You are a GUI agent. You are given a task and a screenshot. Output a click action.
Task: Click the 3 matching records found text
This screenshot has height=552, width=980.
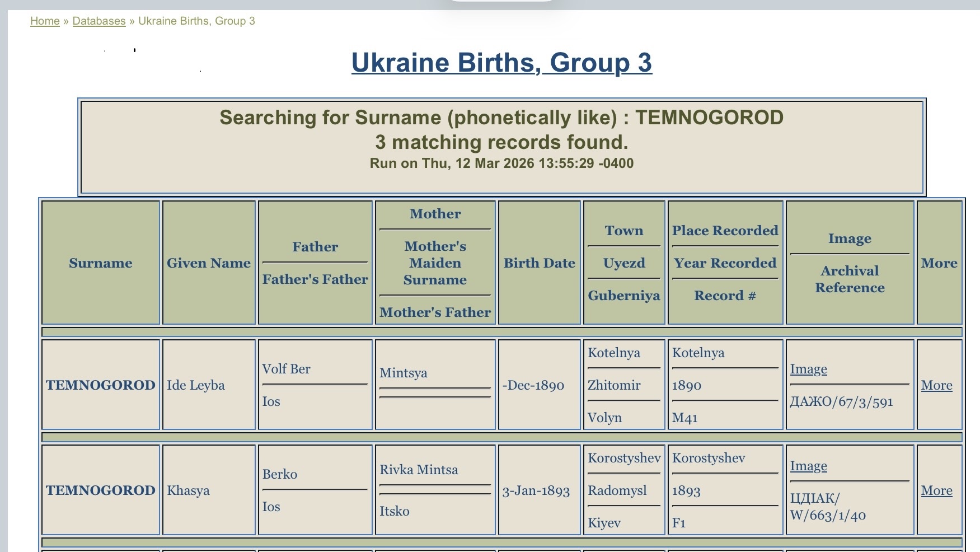click(501, 142)
